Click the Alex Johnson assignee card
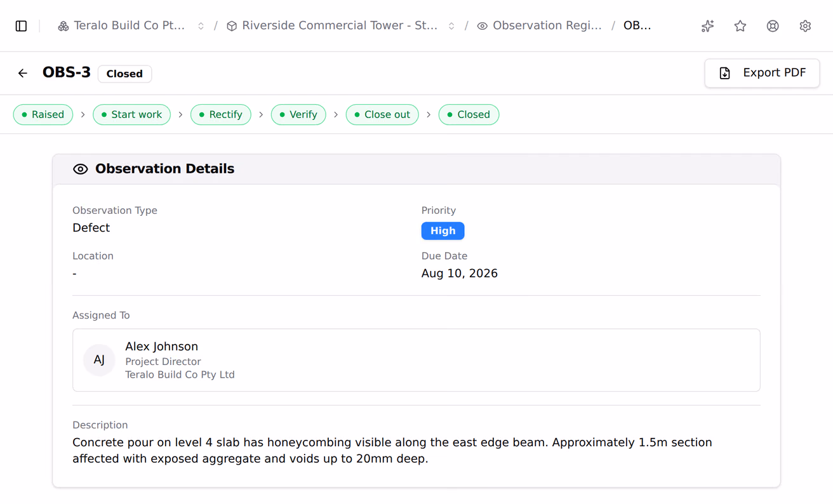This screenshot has height=504, width=833. click(416, 360)
